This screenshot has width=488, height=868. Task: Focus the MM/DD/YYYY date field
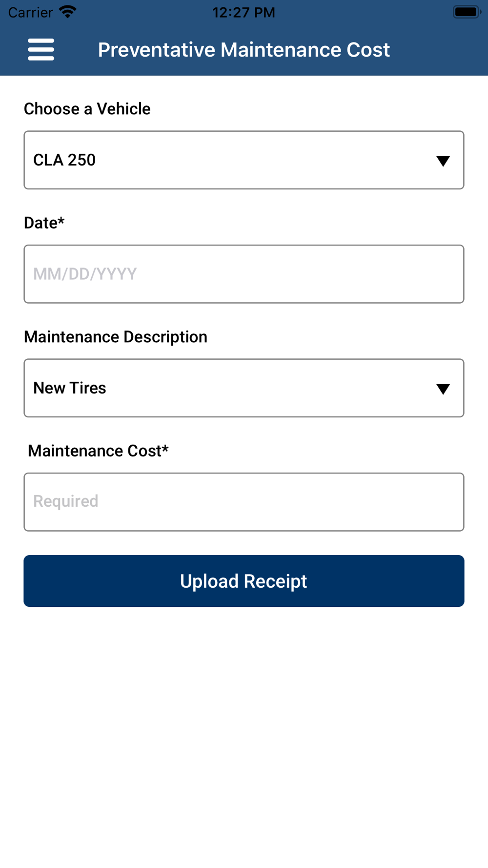pos(244,274)
